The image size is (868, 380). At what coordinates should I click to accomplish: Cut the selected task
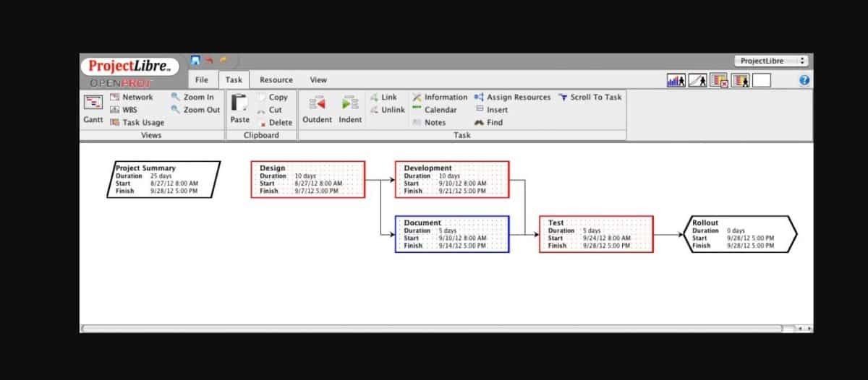[x=270, y=110]
